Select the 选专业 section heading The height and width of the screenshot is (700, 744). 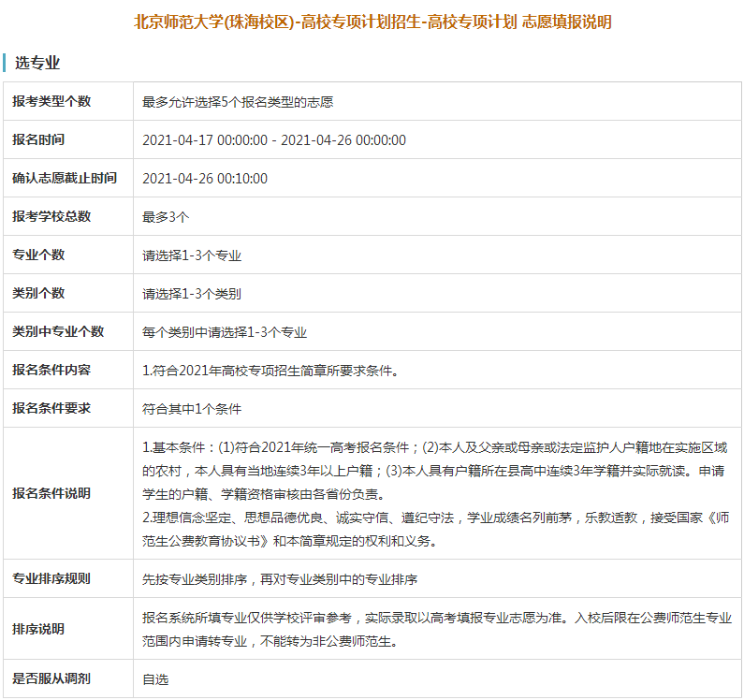pos(37,63)
